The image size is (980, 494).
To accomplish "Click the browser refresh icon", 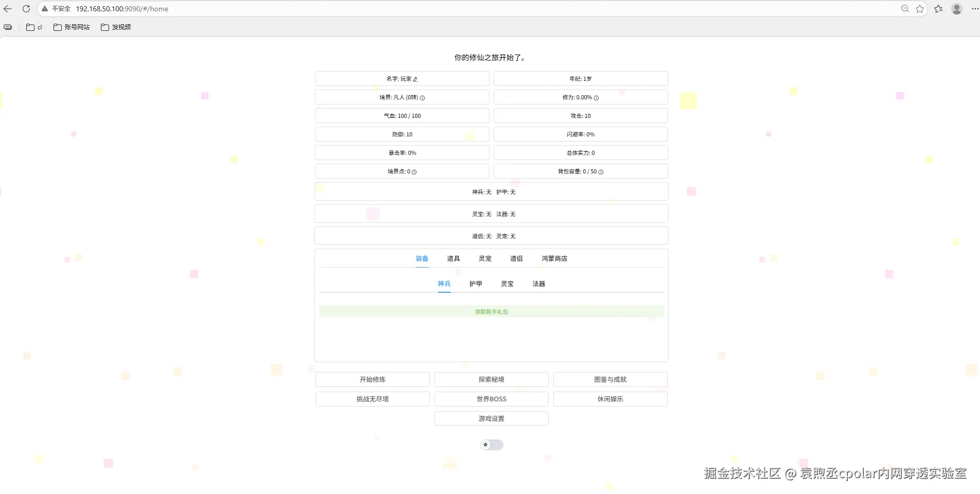I will click(26, 8).
